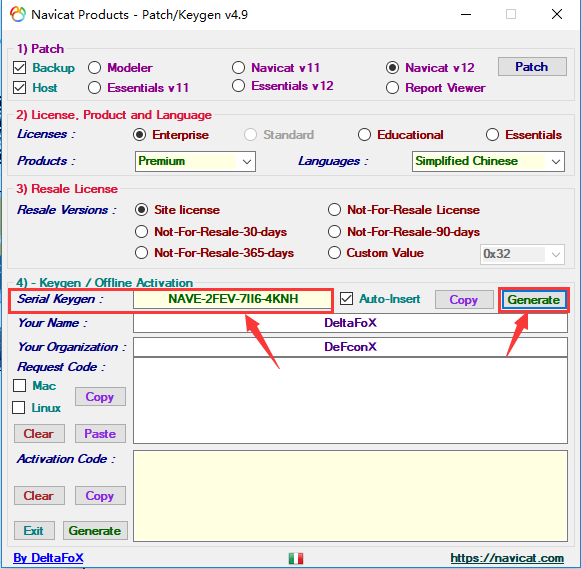Open the By DeltaFoX link
The width and height of the screenshot is (581, 569).
[49, 558]
